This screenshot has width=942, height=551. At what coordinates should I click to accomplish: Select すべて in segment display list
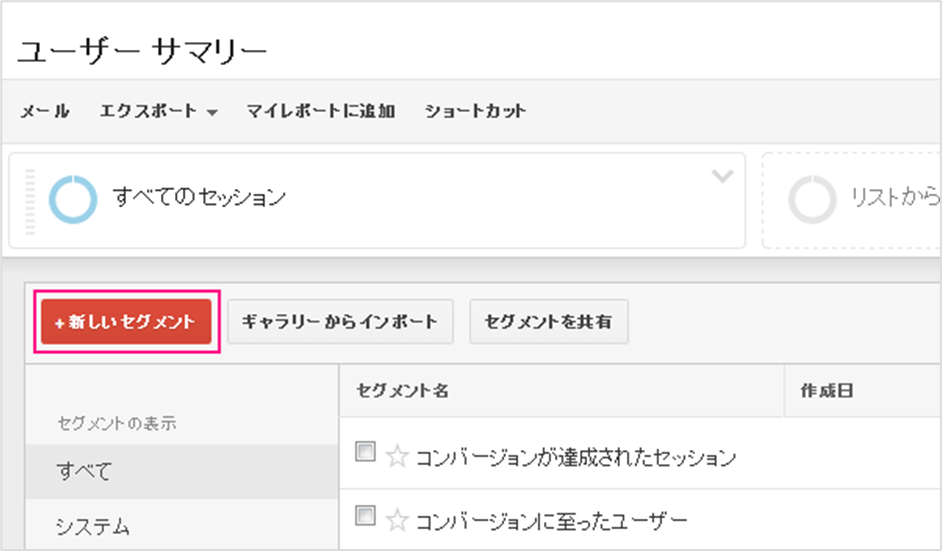tap(181, 472)
